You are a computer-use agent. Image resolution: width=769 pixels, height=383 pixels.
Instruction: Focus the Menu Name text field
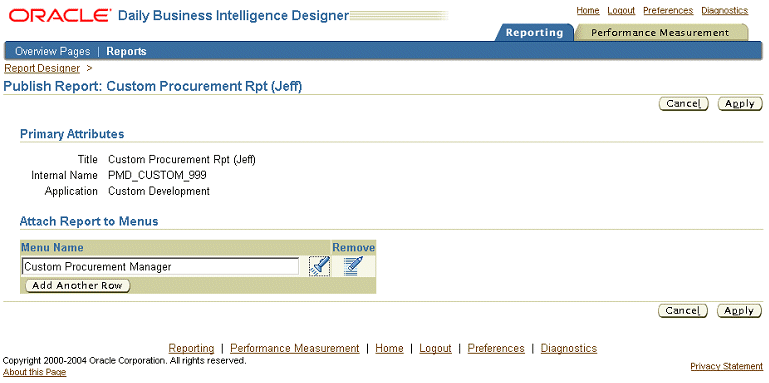point(160,267)
